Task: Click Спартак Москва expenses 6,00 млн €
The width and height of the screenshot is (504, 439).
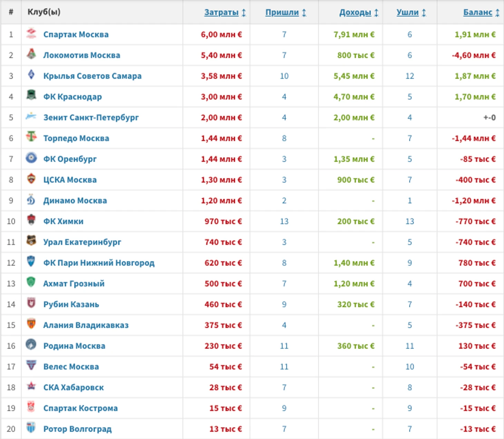Action: click(x=221, y=35)
